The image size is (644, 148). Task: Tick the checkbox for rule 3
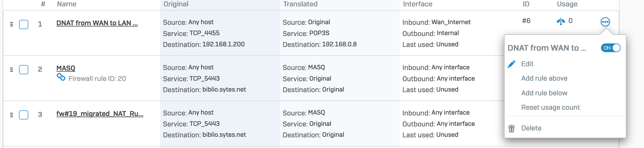[x=24, y=115]
